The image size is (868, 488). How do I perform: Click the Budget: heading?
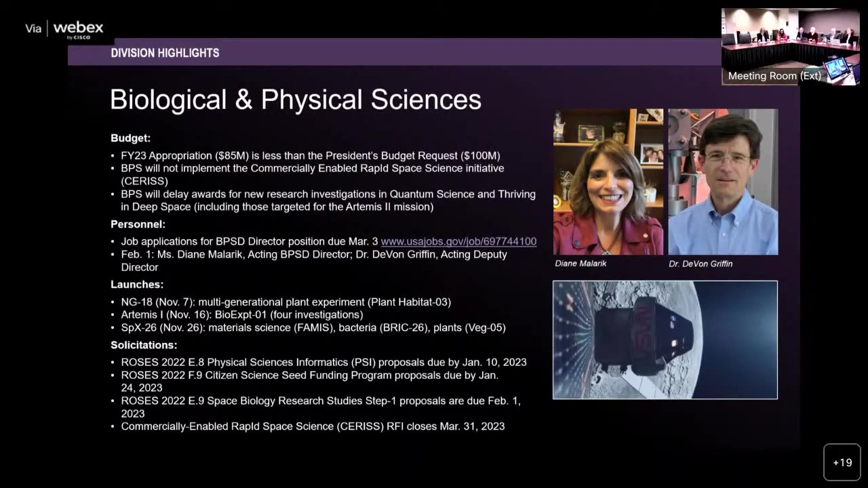(x=131, y=138)
